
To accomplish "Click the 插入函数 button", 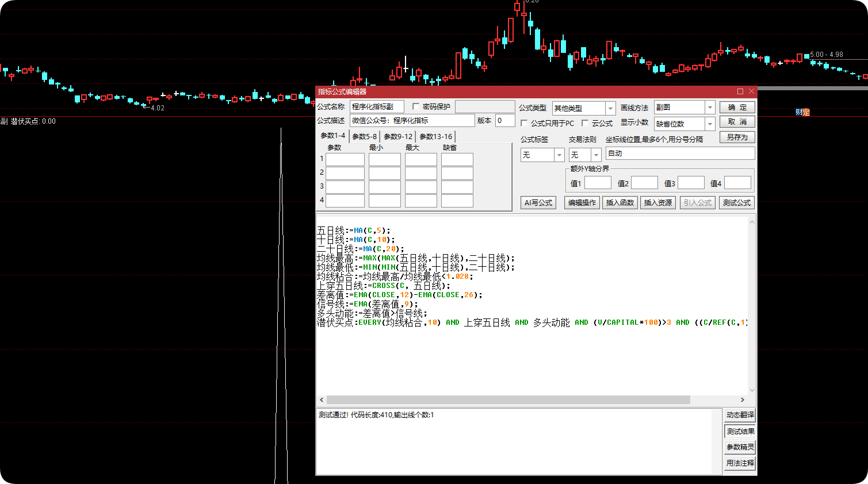I will click(620, 202).
